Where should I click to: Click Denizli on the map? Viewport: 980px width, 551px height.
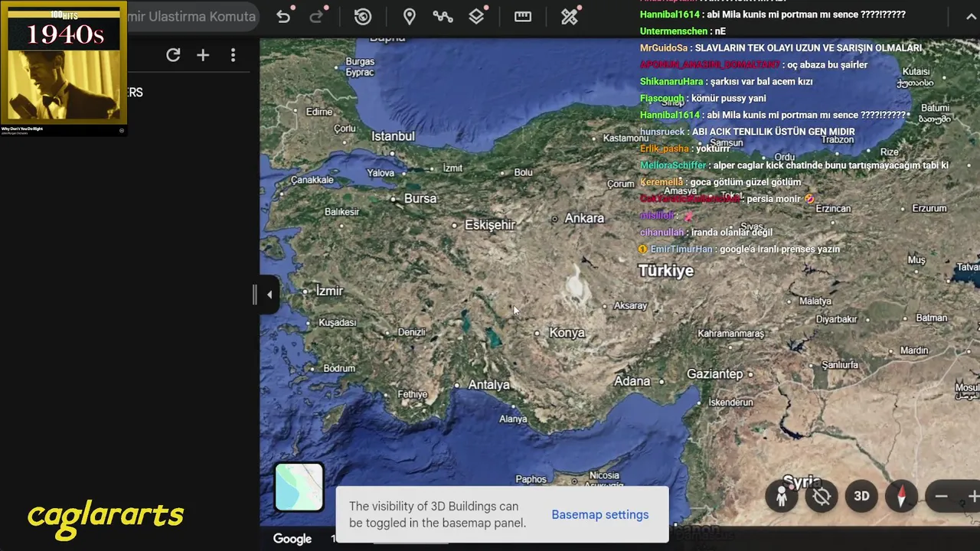[x=411, y=332]
